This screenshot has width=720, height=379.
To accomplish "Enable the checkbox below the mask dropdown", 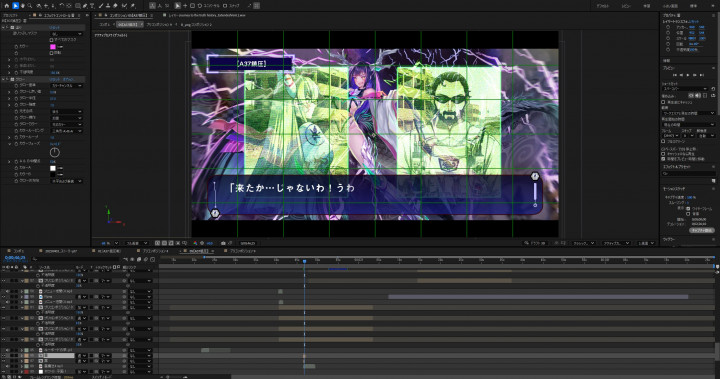I will [x=51, y=40].
